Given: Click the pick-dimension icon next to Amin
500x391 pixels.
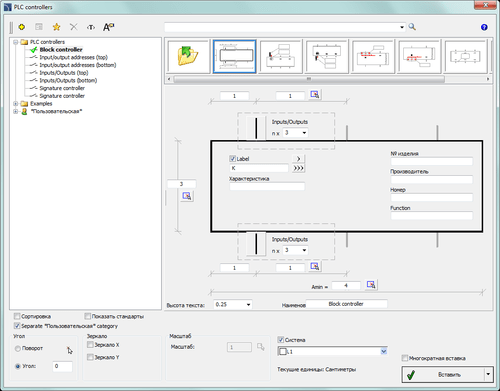Looking at the screenshot, I should pyautogui.click(x=371, y=285).
